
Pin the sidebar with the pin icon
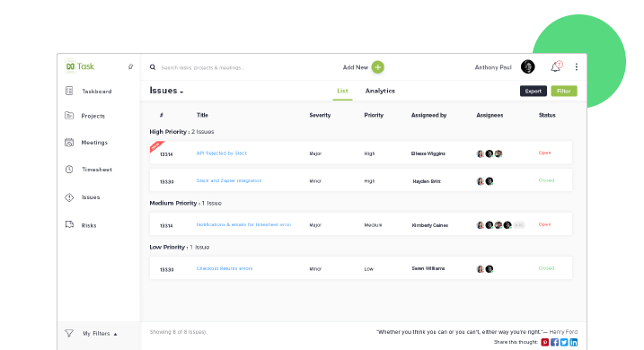[x=130, y=66]
